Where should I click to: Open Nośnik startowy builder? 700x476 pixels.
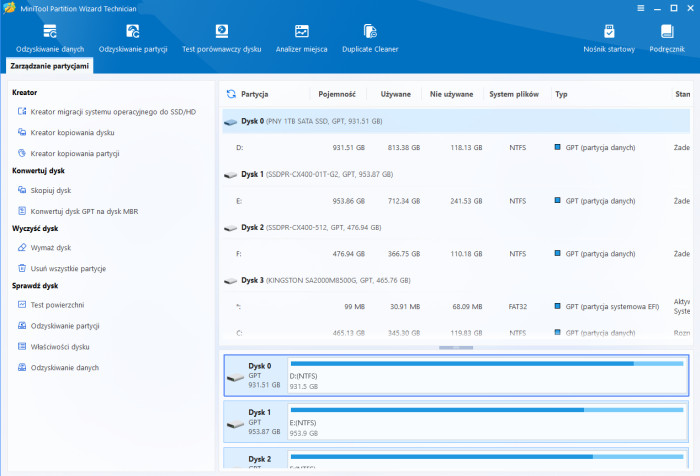point(609,38)
